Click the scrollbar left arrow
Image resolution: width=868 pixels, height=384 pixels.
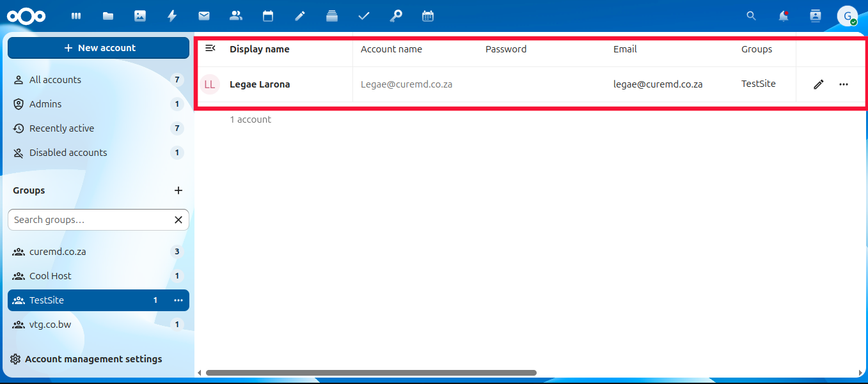199,372
